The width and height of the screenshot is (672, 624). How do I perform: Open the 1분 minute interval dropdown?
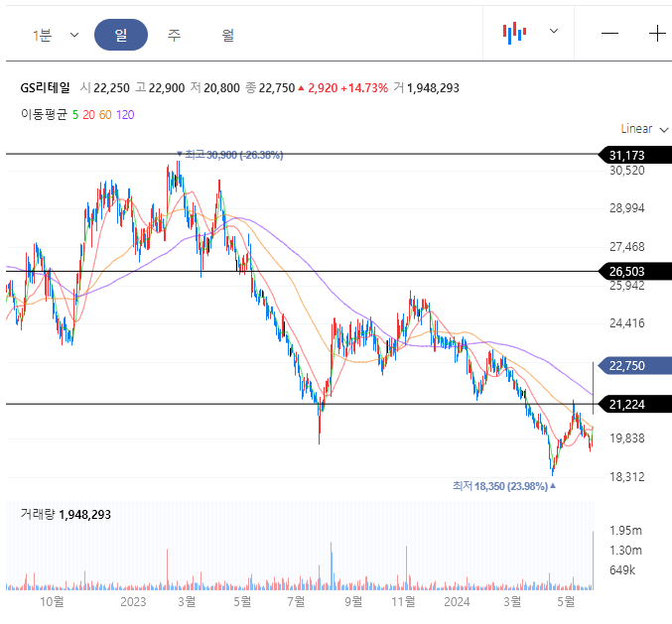(56, 35)
